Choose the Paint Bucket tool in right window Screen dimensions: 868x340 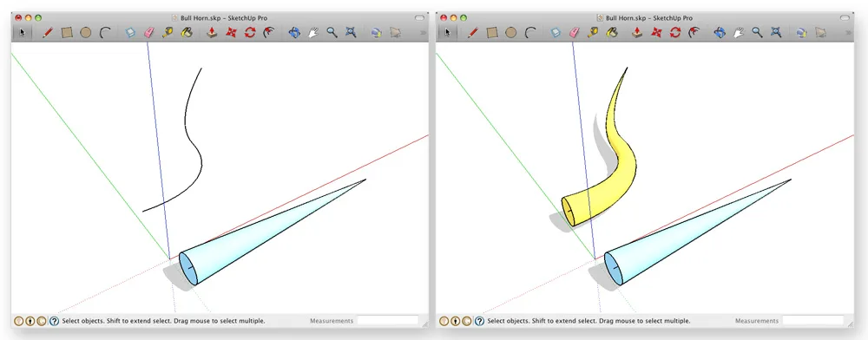click(612, 33)
